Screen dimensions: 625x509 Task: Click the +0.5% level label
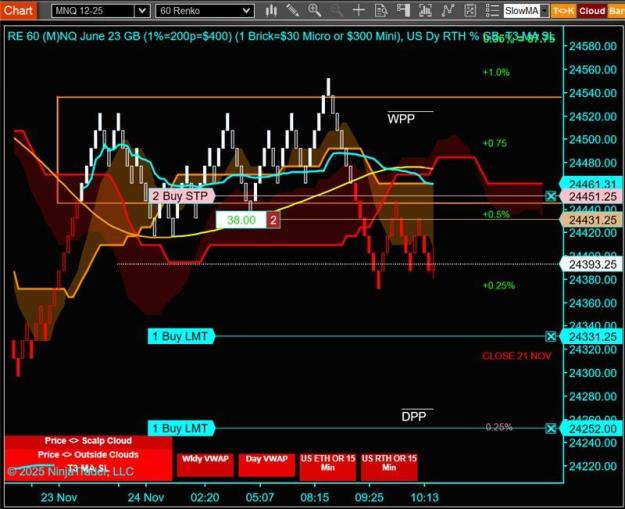(x=496, y=214)
